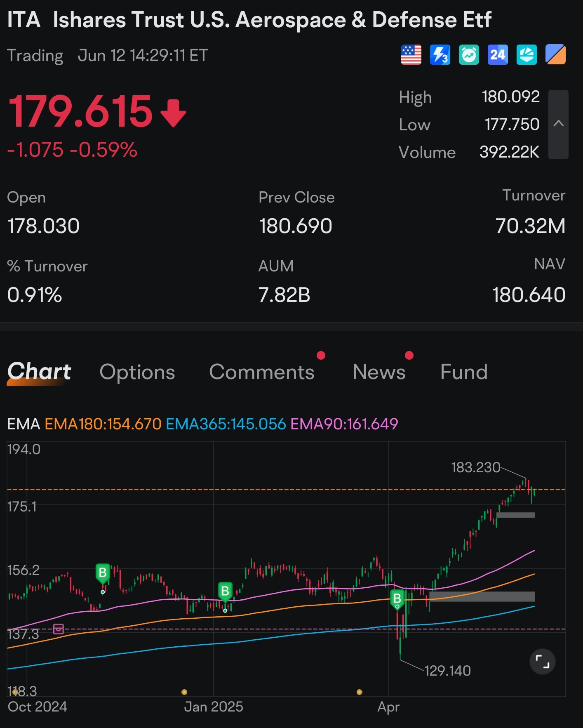Open the green alarm clock alert icon
Screen dimensions: 583x728
click(469, 55)
